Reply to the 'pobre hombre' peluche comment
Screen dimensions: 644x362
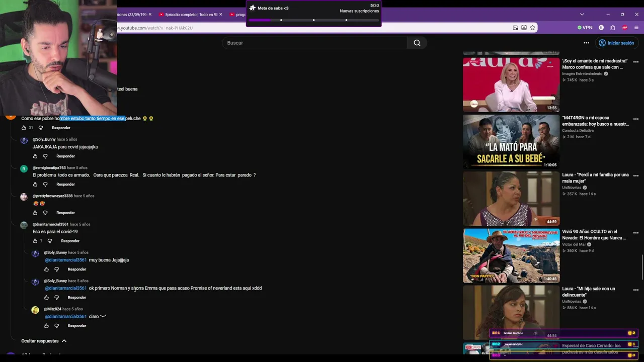pyautogui.click(x=61, y=128)
